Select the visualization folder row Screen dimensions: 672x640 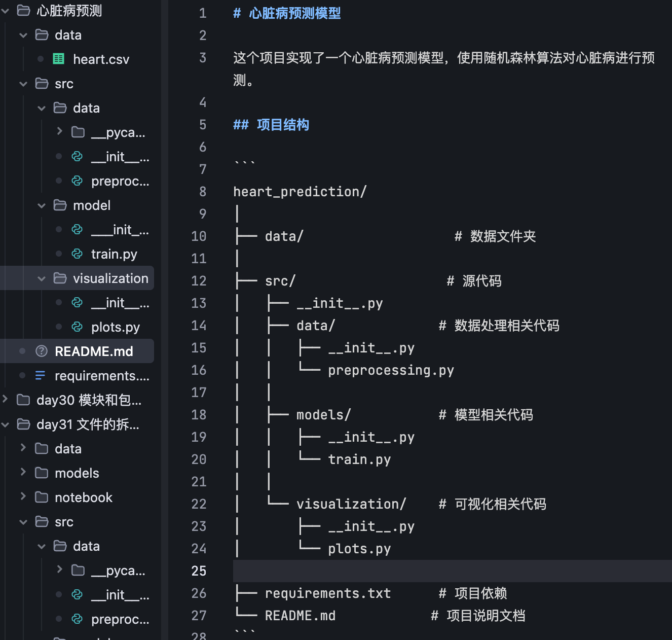click(77, 278)
